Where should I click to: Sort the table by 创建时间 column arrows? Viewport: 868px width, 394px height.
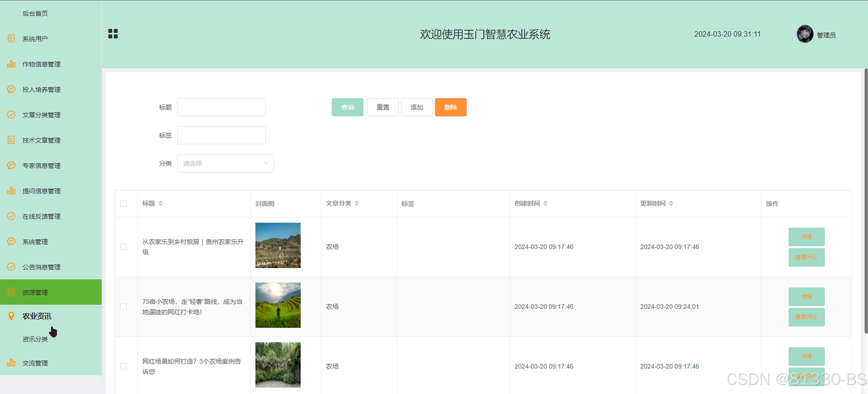(x=545, y=203)
